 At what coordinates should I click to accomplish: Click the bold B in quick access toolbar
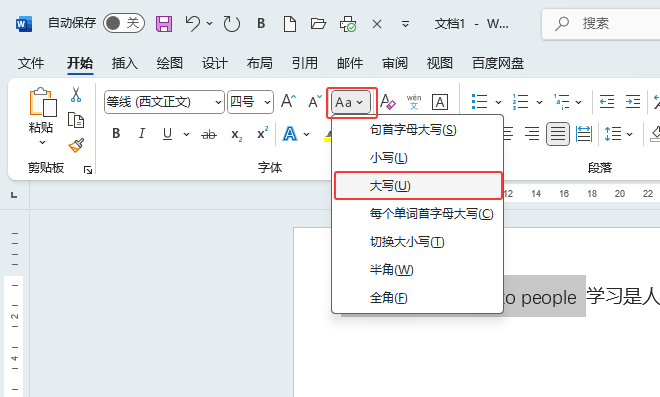coord(261,24)
